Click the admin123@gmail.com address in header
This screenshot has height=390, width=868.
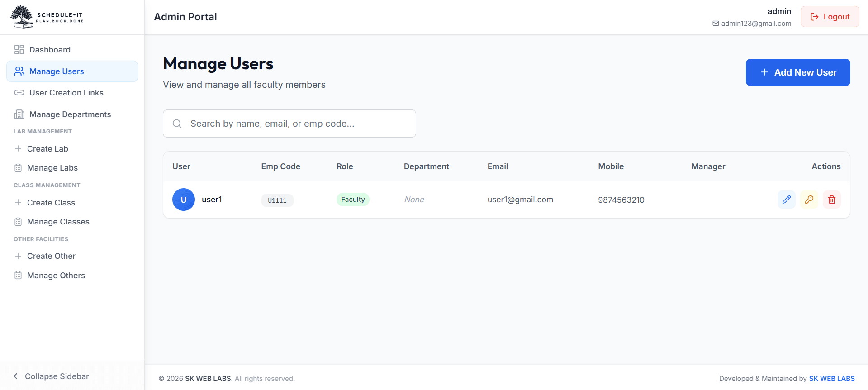(756, 24)
